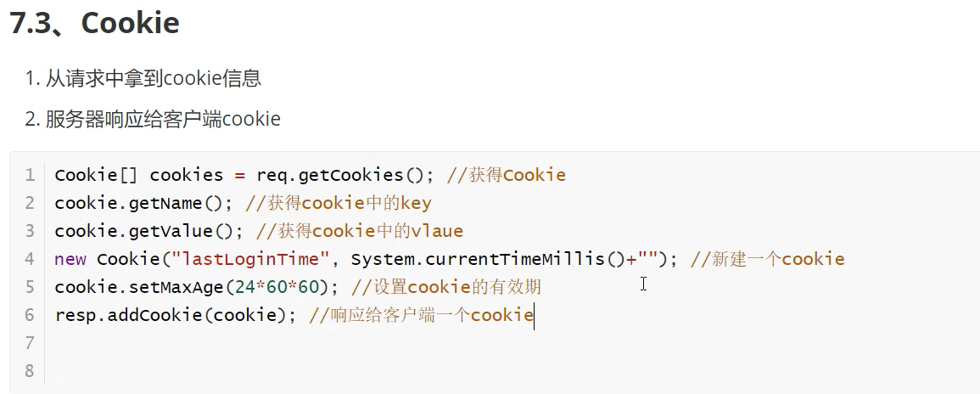Screen dimensions: 980x394
Task: Click line number 7 in code block
Action: pos(30,344)
